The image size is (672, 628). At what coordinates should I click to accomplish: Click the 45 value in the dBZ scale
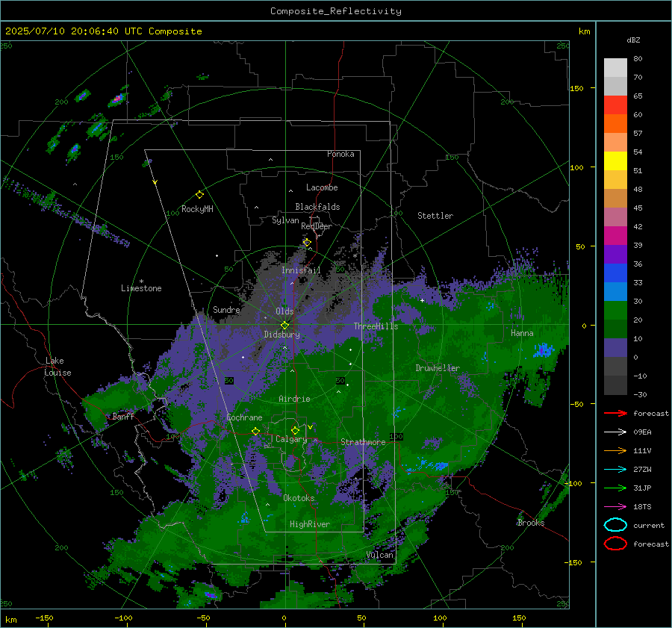638,208
